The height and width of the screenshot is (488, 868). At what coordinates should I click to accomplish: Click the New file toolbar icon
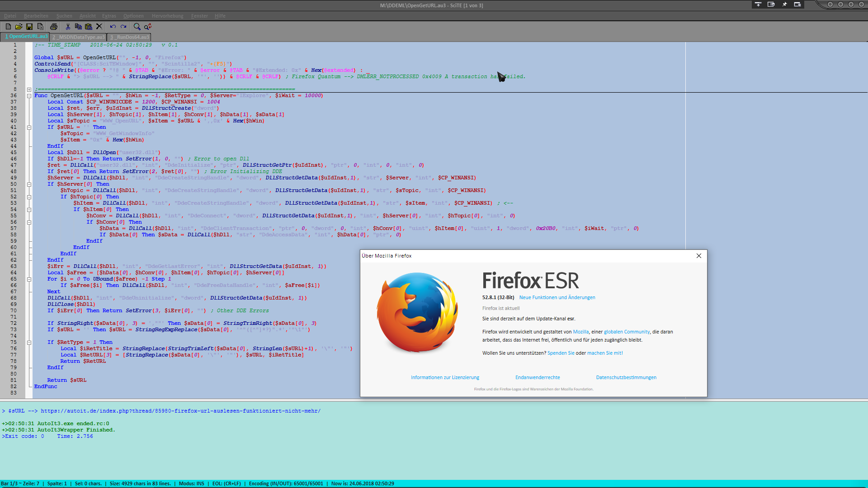coord(8,27)
